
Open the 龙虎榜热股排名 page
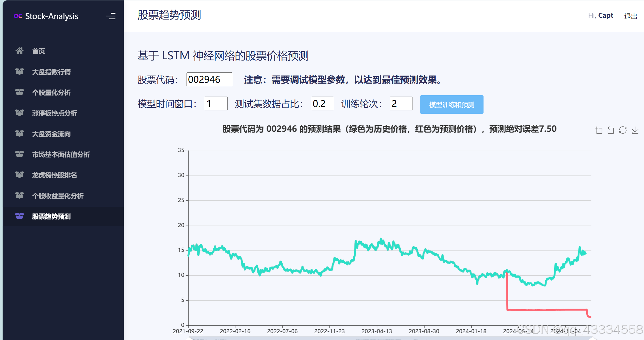(x=54, y=175)
